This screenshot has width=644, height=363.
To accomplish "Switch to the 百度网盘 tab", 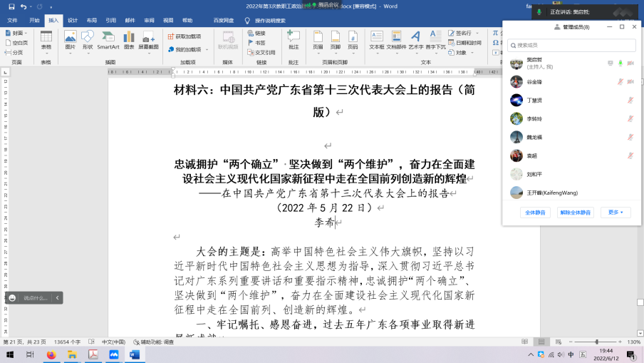I will click(224, 21).
